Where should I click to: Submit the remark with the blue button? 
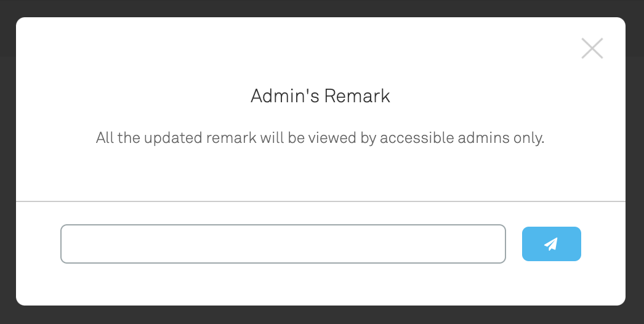tap(551, 244)
